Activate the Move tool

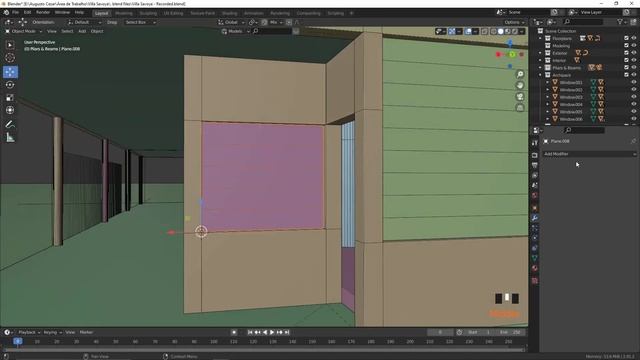[x=10, y=72]
